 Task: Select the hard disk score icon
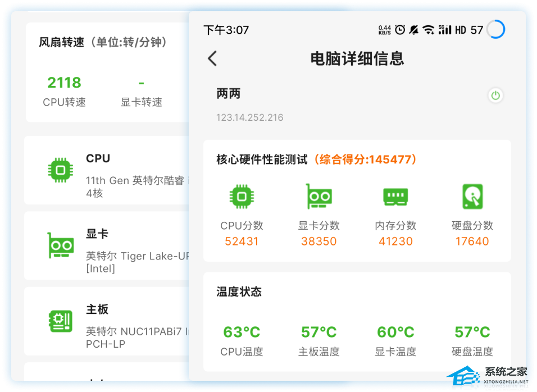point(472,197)
